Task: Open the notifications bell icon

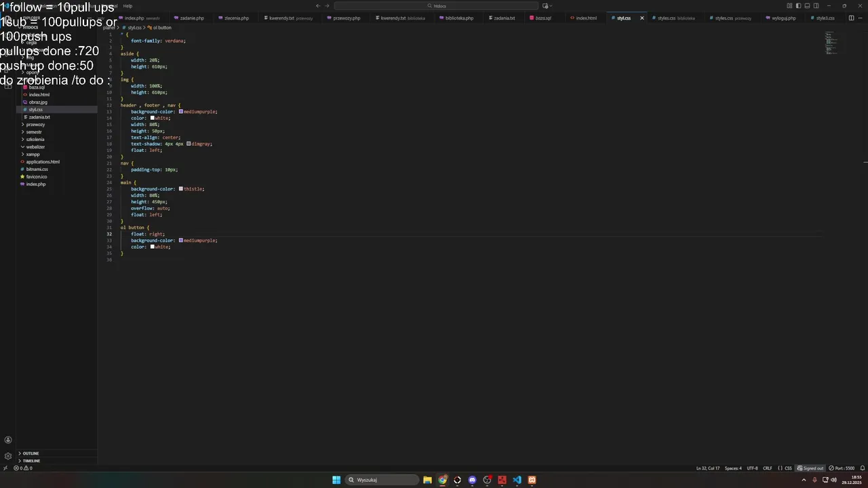Action: (862, 468)
